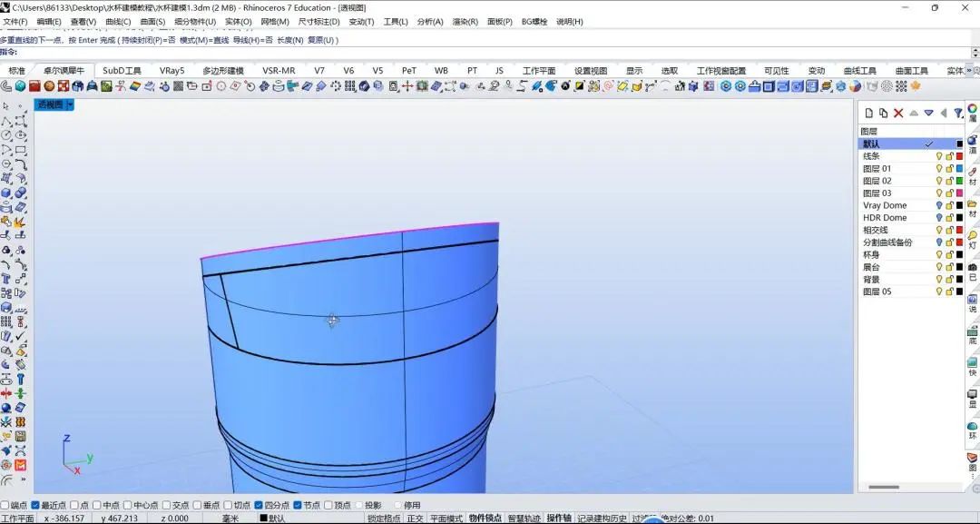Expand more tools chevron in the left sidebar
Image resolution: width=980 pixels, height=524 pixels.
[x=23, y=480]
